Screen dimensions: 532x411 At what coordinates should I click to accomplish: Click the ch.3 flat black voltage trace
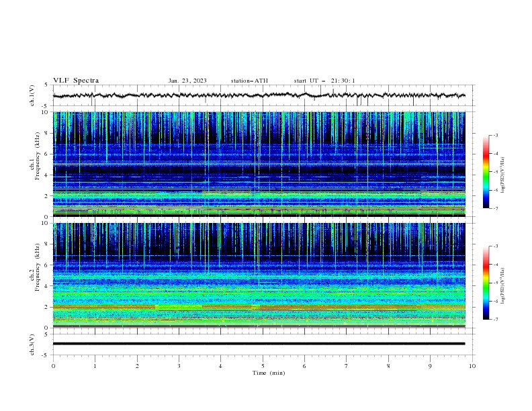(259, 344)
